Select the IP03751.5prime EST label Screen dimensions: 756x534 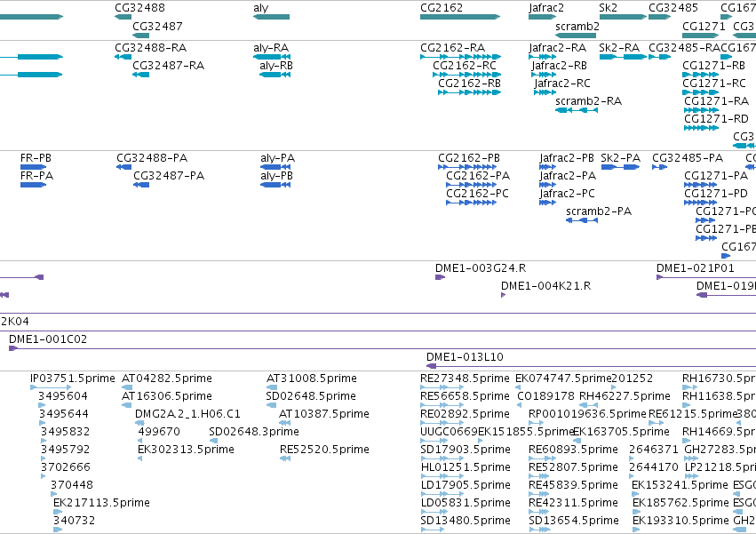pos(73,379)
